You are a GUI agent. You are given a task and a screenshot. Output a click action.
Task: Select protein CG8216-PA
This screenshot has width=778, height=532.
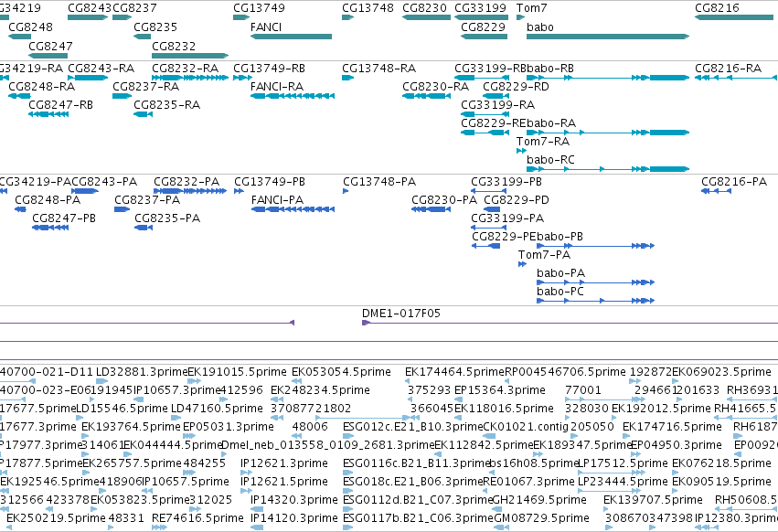click(x=734, y=182)
